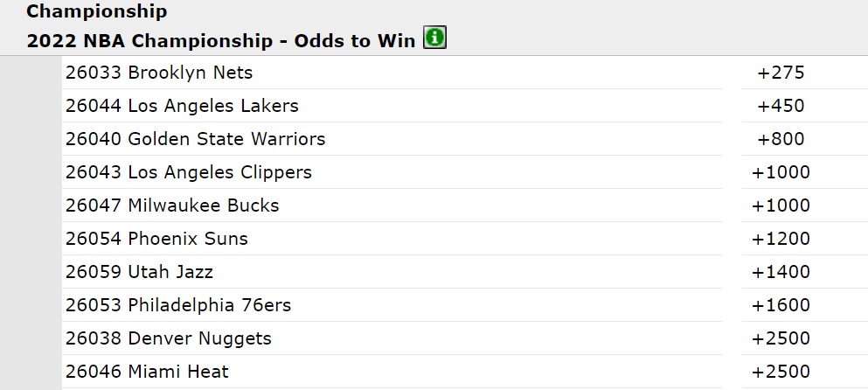Select Brooklyn Nets +275 odds

[x=781, y=73]
